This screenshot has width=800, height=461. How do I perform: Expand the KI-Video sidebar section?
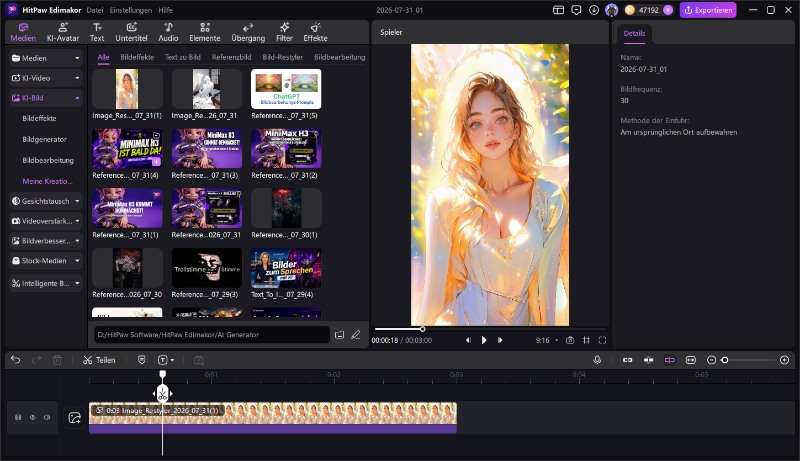45,78
